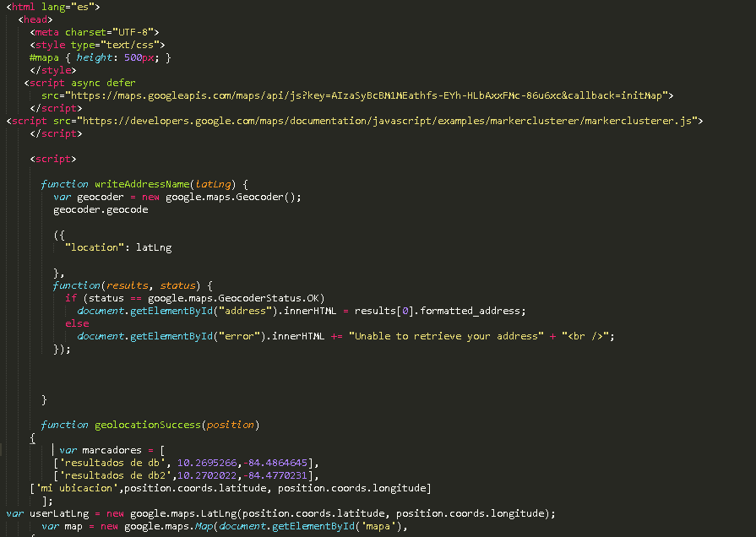
Task: Click "formatted_address" property
Action: click(x=470, y=311)
